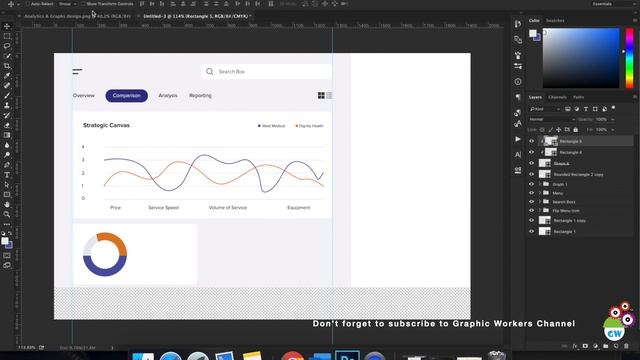Viewport: 640px width, 360px height.
Task: Select the Eyedropper tool
Action: coord(7,76)
